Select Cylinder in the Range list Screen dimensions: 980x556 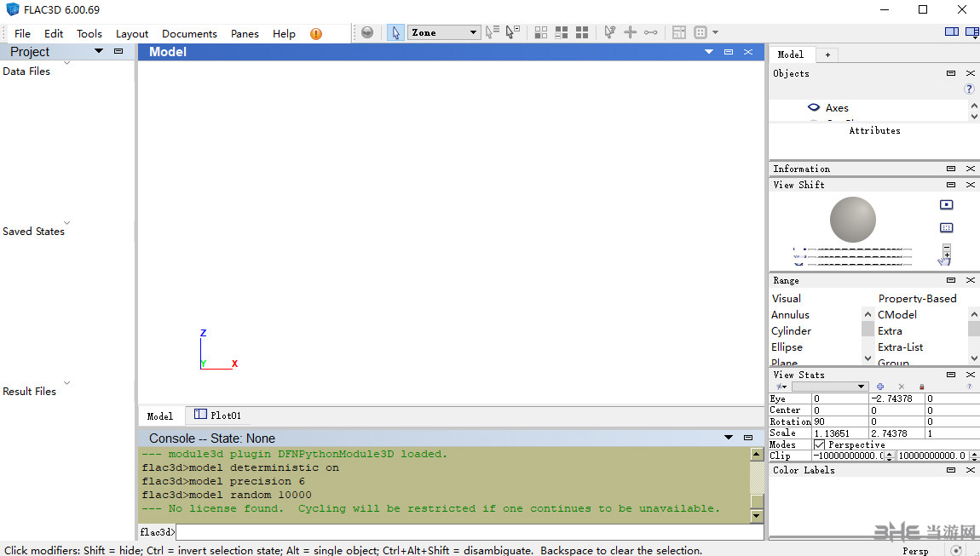pos(792,331)
